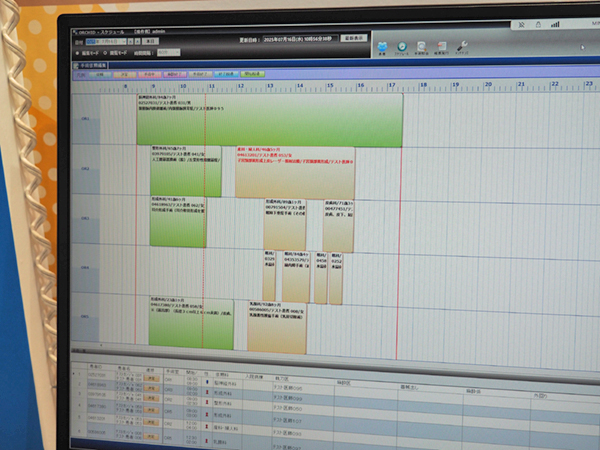
Task: Click the first gray legend swatch
Action: pyautogui.click(x=100, y=75)
